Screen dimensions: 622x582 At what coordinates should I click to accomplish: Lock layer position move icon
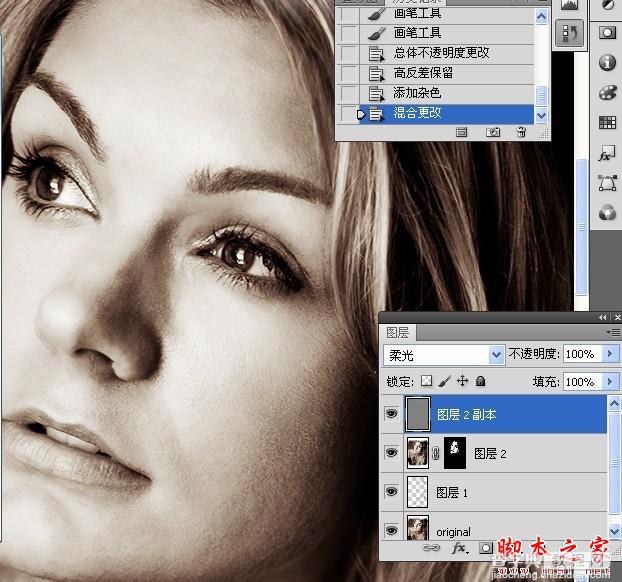click(463, 381)
